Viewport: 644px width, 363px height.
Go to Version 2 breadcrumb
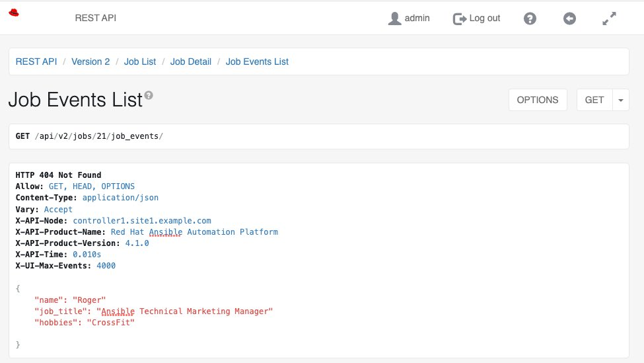click(90, 61)
